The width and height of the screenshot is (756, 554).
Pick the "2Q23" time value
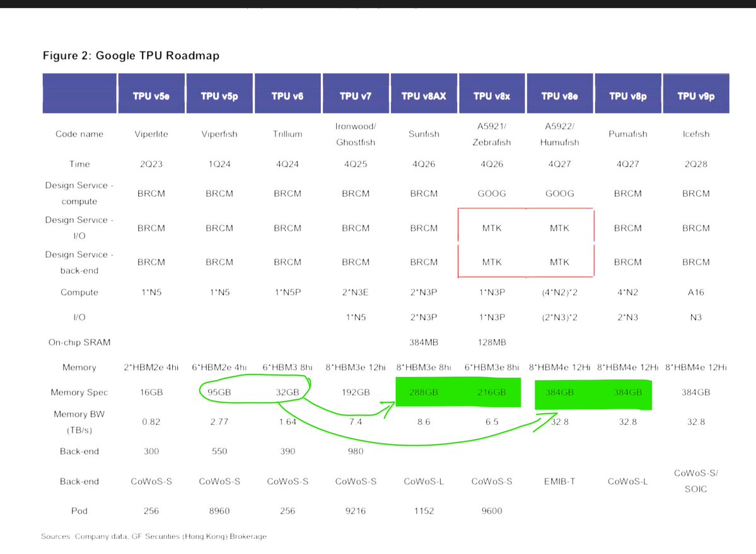(151, 164)
